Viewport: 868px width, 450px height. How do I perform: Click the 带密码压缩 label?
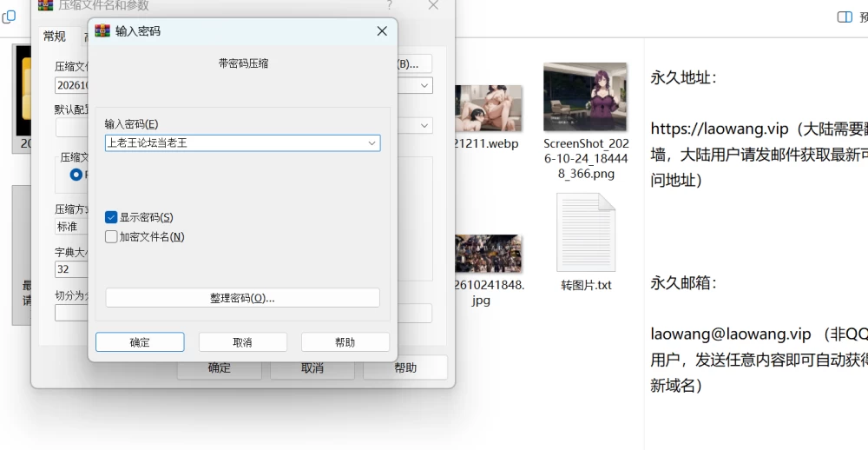[244, 63]
